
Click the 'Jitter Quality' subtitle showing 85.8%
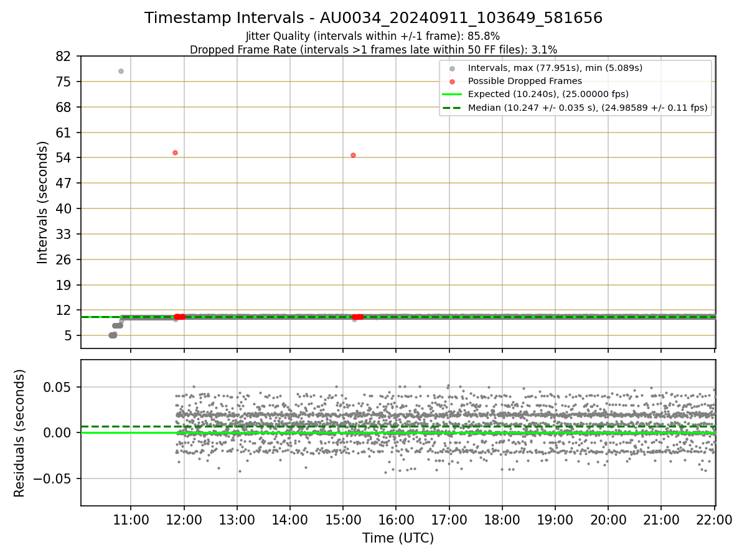pyautogui.click(x=373, y=36)
